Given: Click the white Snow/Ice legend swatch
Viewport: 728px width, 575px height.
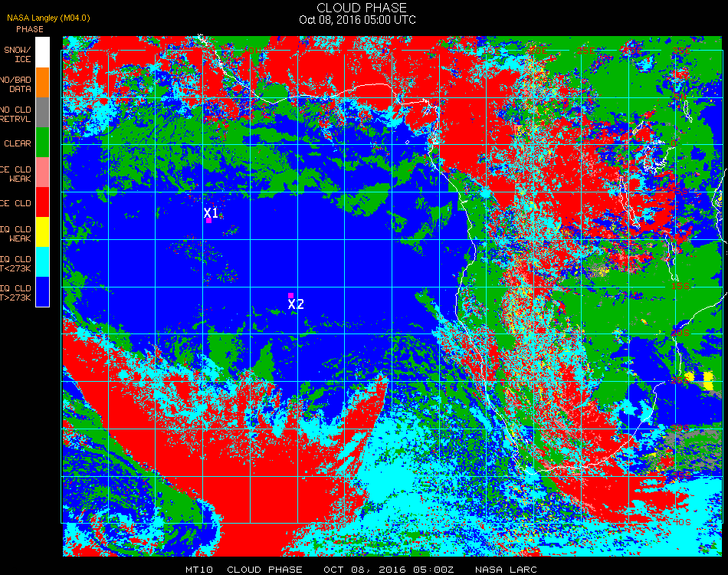Looking at the screenshot, I should [x=42, y=53].
